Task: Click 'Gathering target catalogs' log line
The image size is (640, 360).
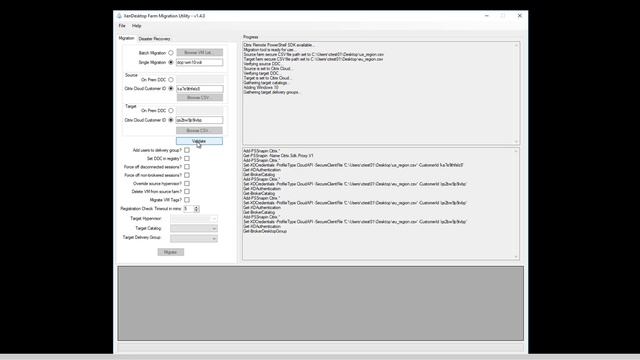Action: click(x=266, y=82)
